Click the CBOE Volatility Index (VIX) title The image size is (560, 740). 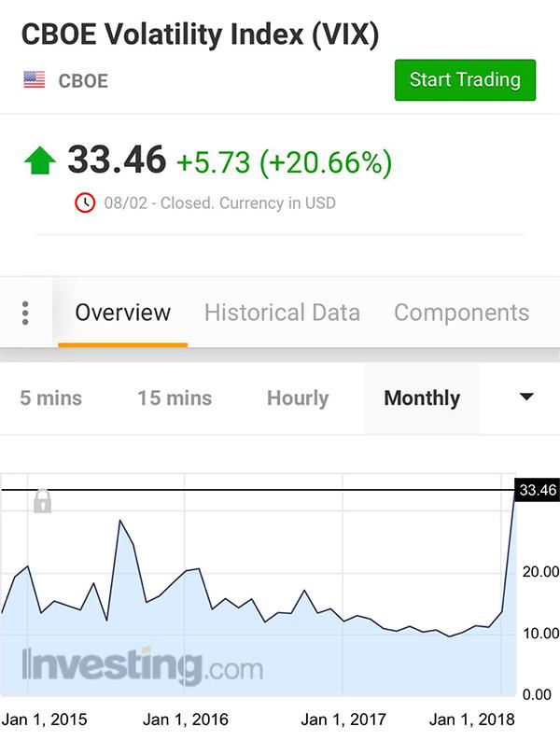[x=200, y=35]
